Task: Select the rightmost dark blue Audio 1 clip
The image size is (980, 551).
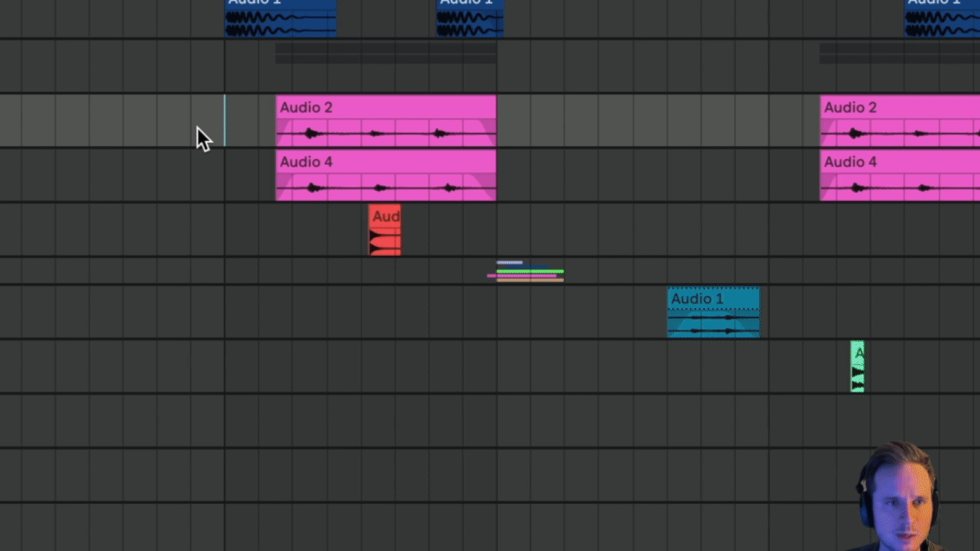Action: (x=942, y=18)
